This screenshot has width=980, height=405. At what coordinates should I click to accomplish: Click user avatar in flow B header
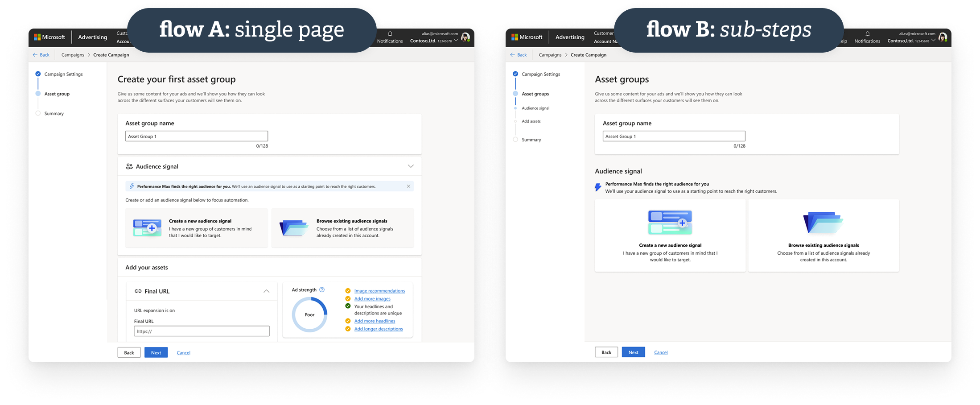943,37
